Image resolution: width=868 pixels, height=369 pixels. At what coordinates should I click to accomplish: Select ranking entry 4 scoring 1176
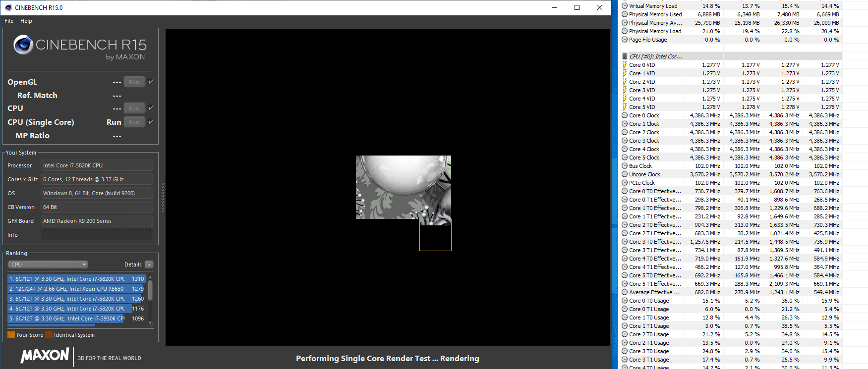click(77, 309)
